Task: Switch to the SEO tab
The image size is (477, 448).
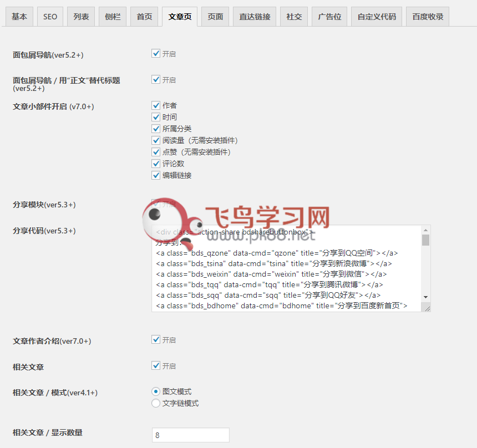Action: (x=50, y=17)
